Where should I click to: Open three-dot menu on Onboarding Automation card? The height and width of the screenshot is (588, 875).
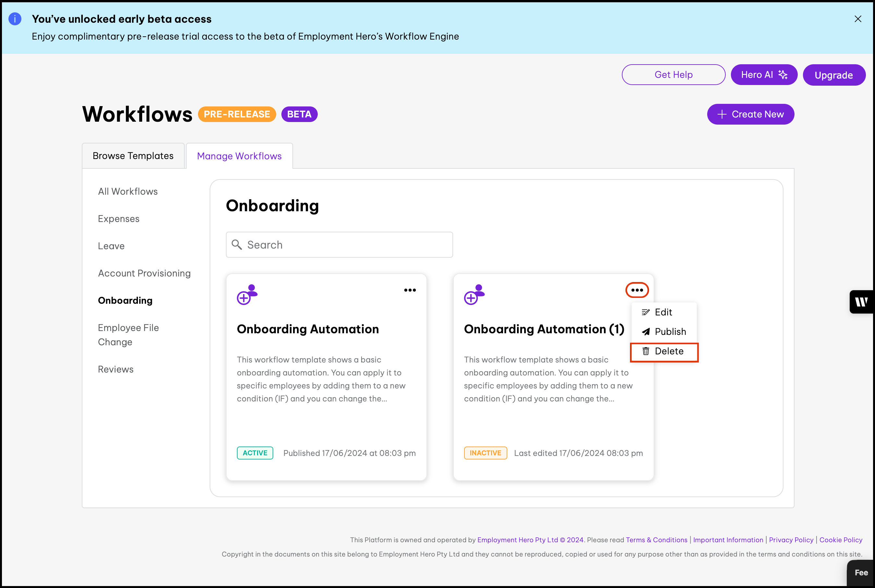(x=410, y=290)
